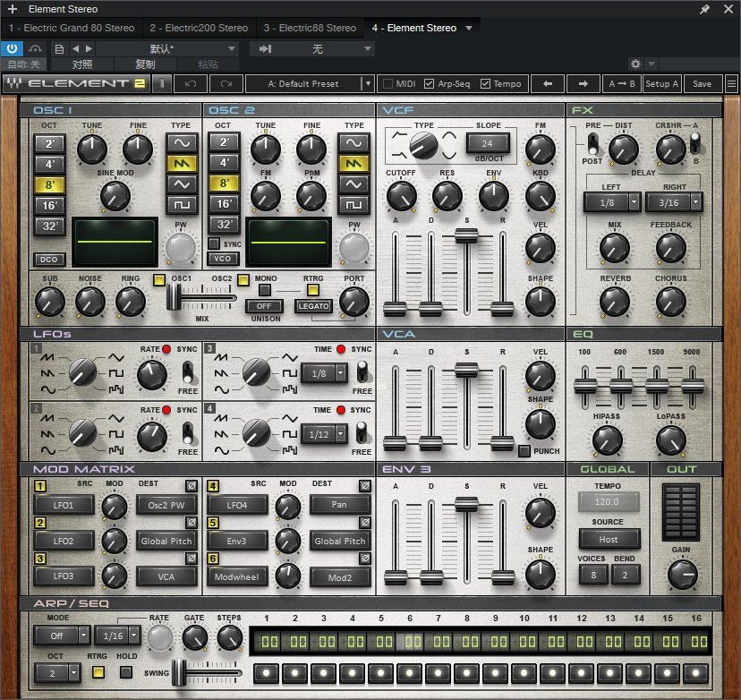
Task: Click the OUT Gain knob
Action: pos(683,575)
